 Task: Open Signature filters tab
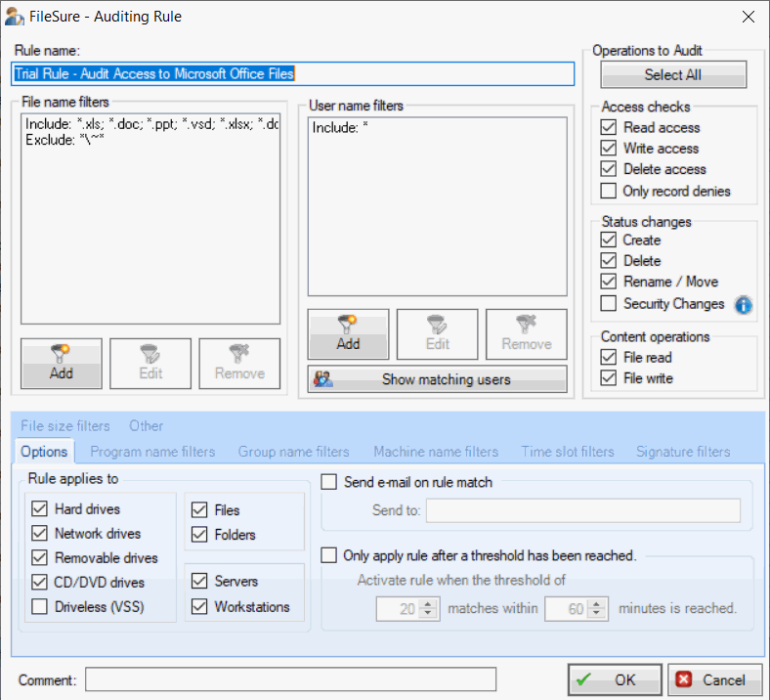point(683,452)
